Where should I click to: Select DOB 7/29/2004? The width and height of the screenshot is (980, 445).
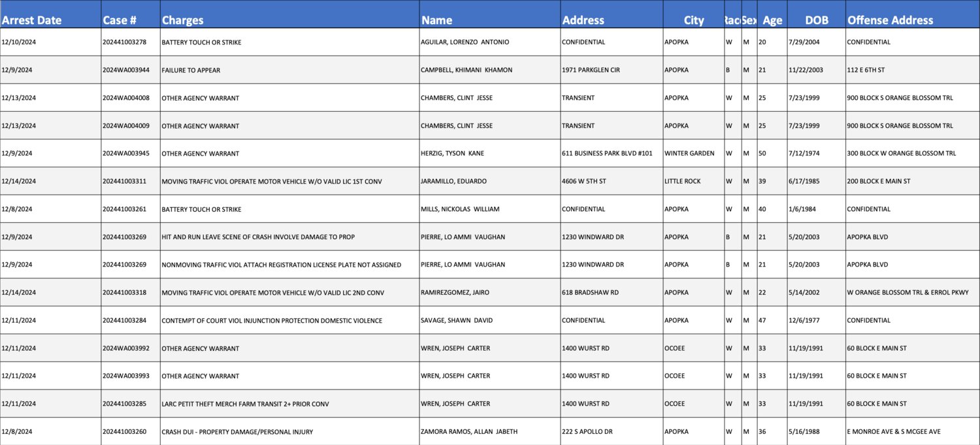coord(804,42)
